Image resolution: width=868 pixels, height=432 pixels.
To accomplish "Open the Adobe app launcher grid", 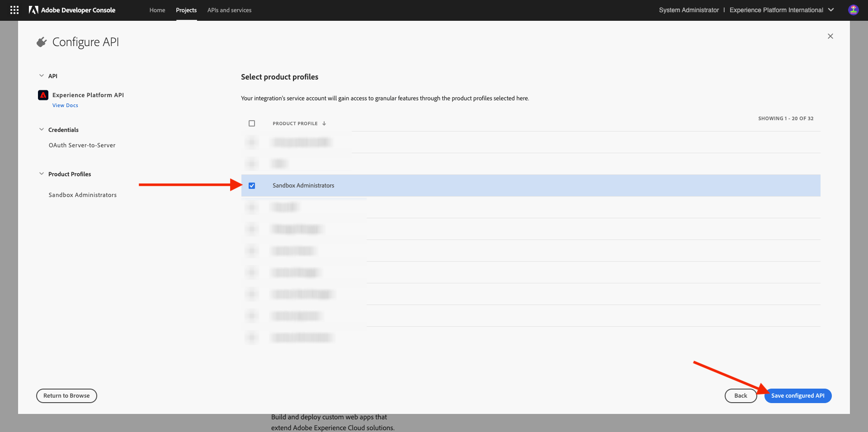I will click(x=14, y=9).
